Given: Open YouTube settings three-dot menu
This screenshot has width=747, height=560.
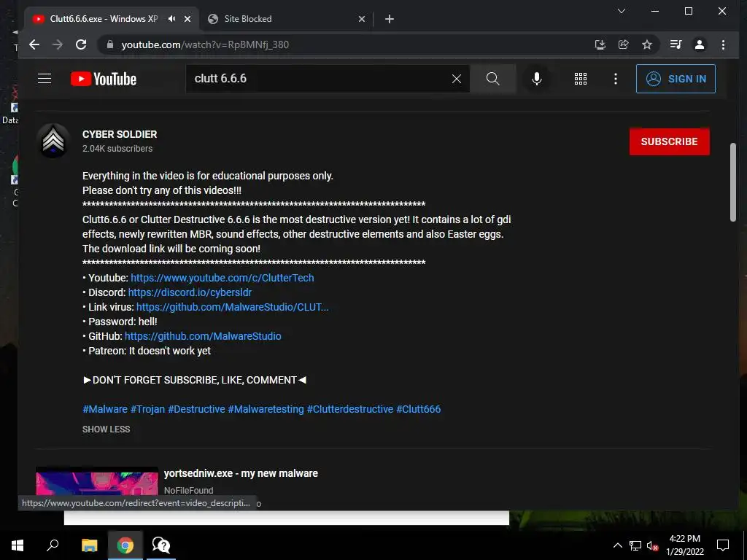Looking at the screenshot, I should point(616,79).
